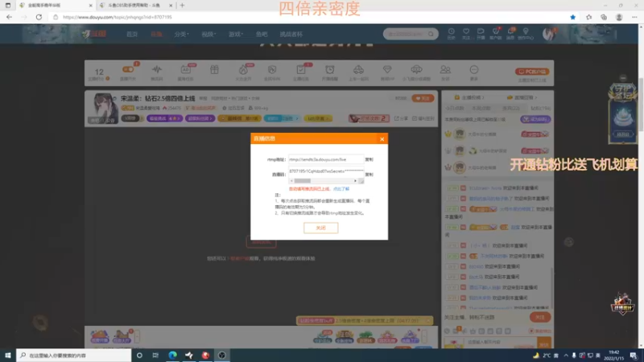
Task: Refresh the browser page
Action: tap(39, 17)
